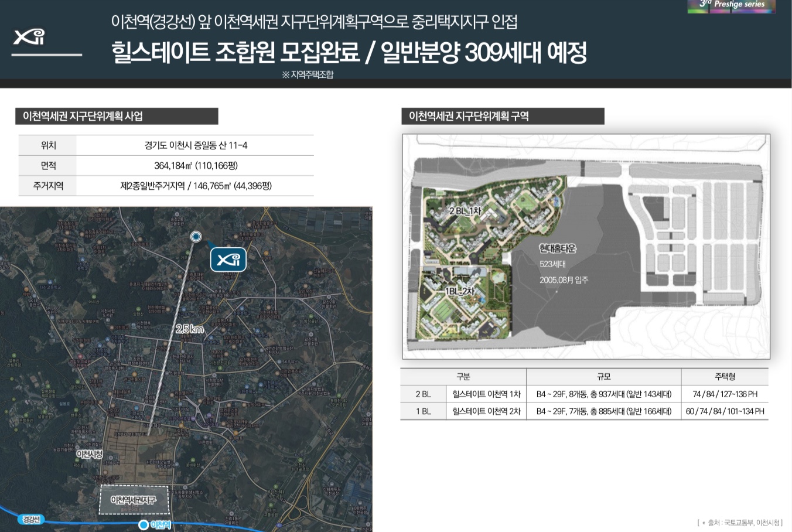Click the Xi marker badge on the map
The width and height of the screenshot is (792, 532).
click(228, 259)
